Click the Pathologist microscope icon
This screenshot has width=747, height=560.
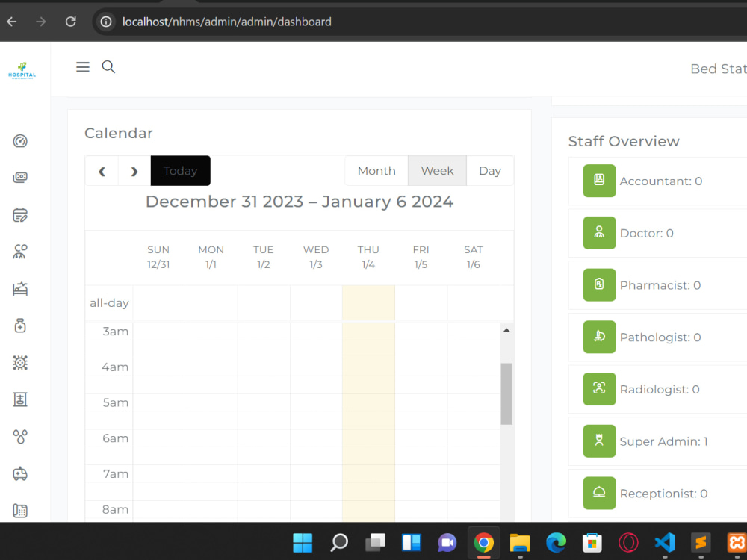[x=599, y=337]
